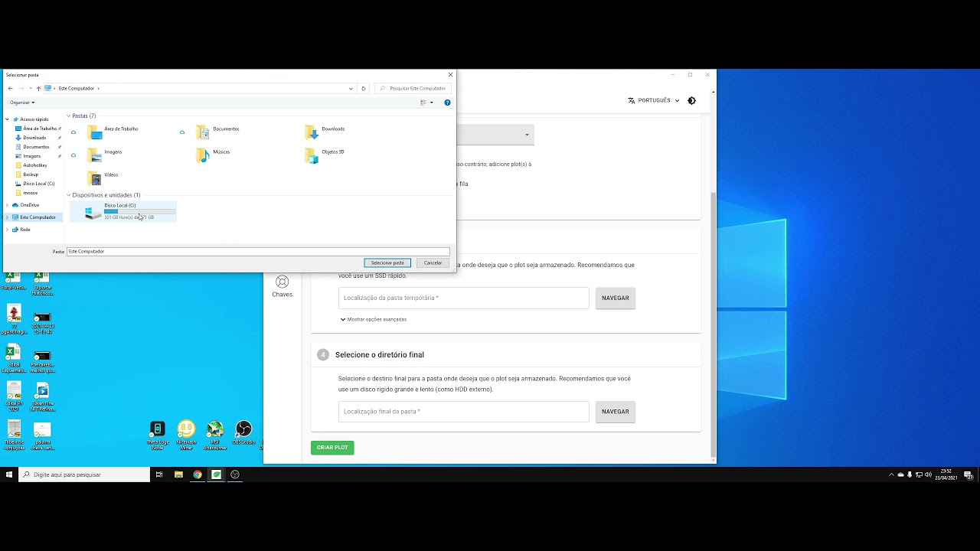Open the address bar history dropdown

351,88
